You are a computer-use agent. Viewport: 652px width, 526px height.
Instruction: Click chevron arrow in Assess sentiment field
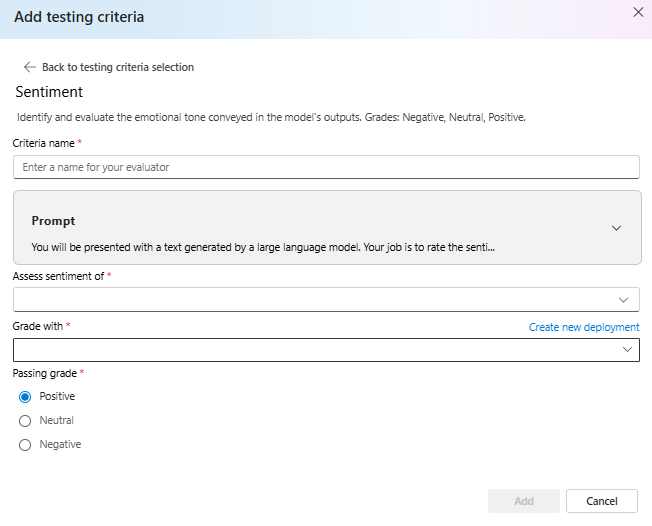tap(623, 300)
